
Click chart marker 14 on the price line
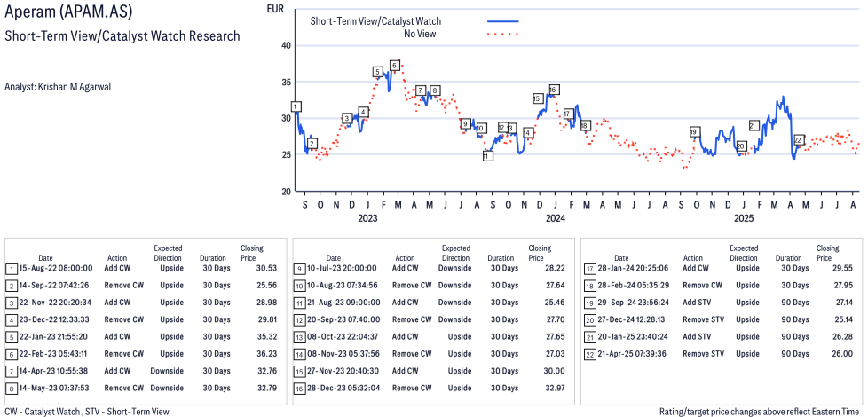[x=527, y=133]
